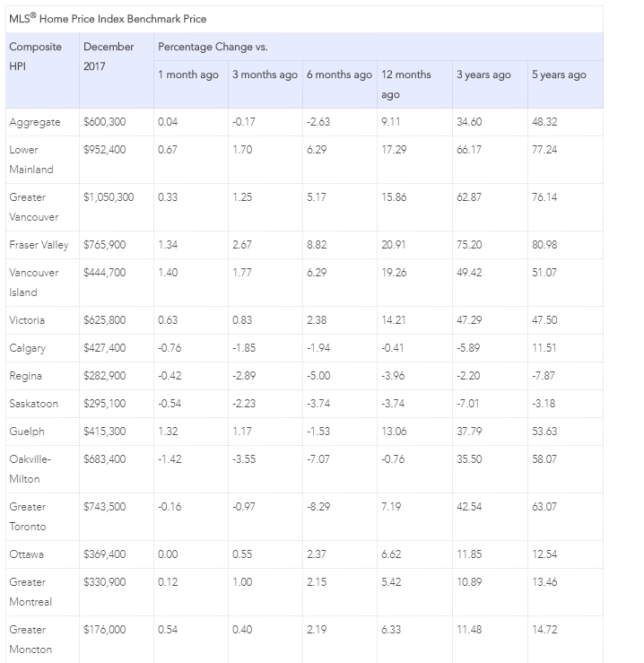The width and height of the screenshot is (644, 663).
Task: Select the 1 month ago header
Action: point(188,74)
